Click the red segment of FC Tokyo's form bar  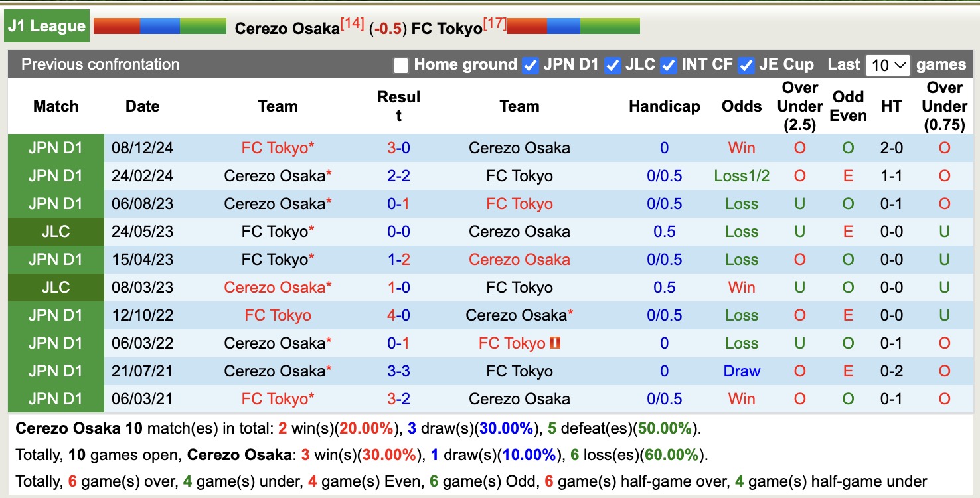(x=528, y=27)
